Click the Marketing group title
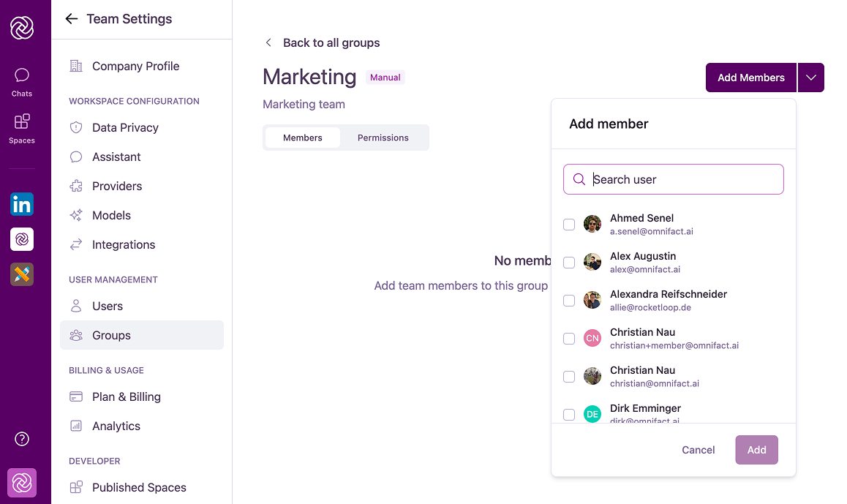The image size is (847, 504). click(309, 78)
